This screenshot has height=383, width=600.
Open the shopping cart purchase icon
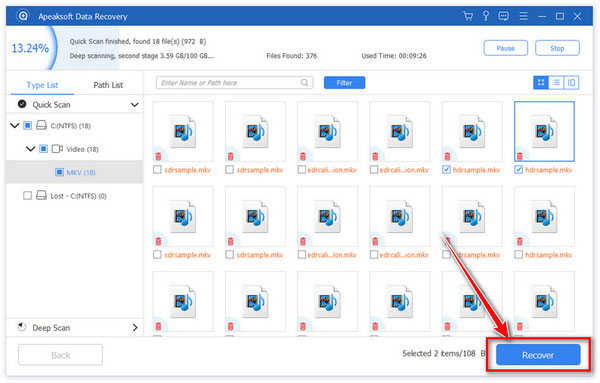point(468,16)
